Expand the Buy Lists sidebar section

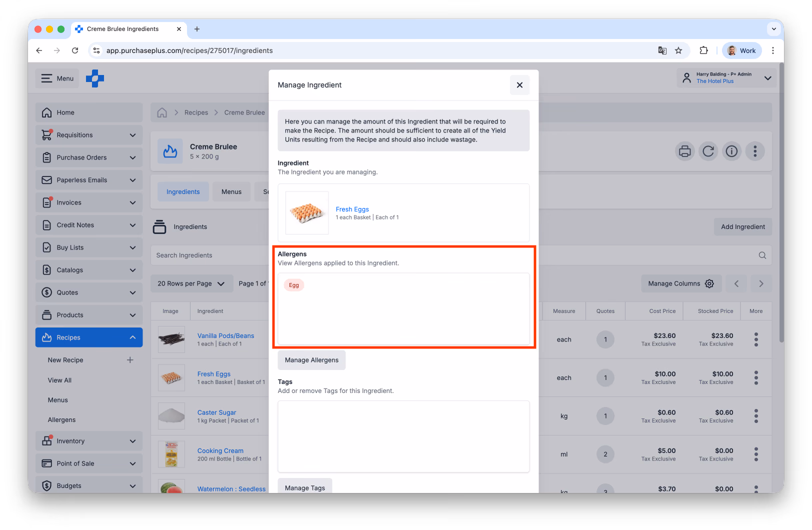89,247
